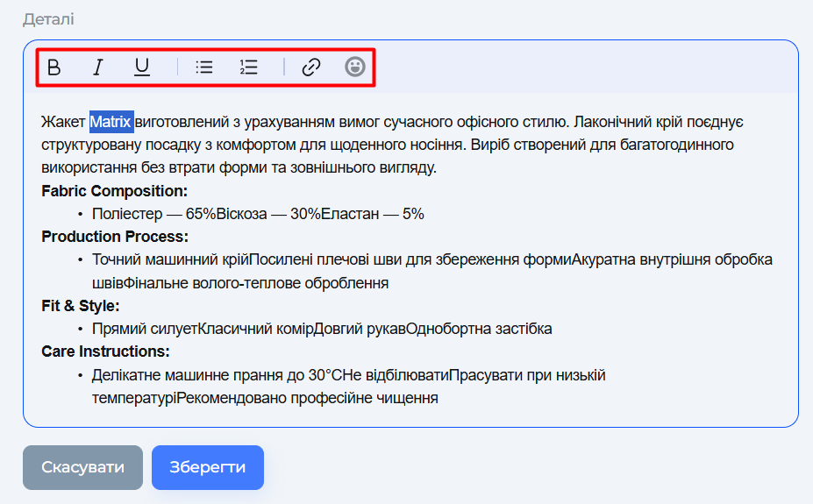Place cursor in the Fabric Composition heading
Viewport: 813px width, 504px height.
[114, 191]
